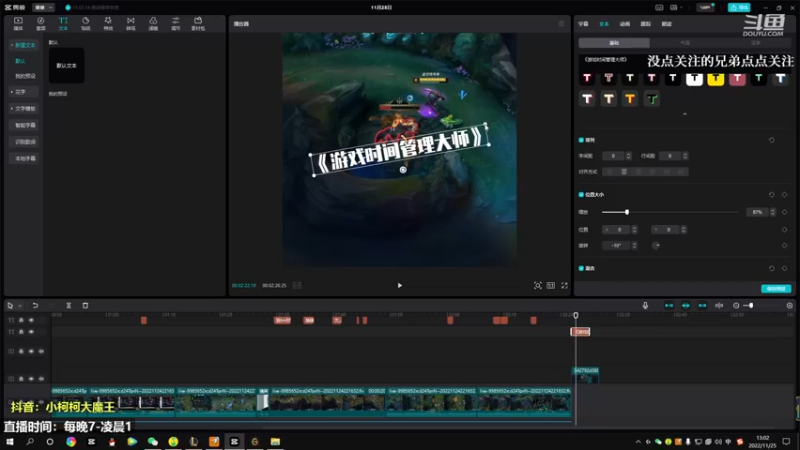Switch to the 跟踪 tracking tab
This screenshot has height=450, width=800.
(645, 24)
